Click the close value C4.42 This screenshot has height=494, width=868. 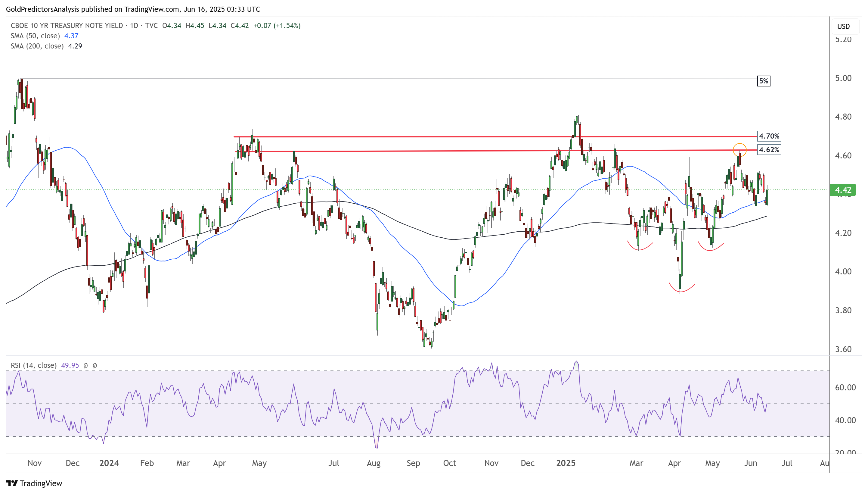[240, 26]
